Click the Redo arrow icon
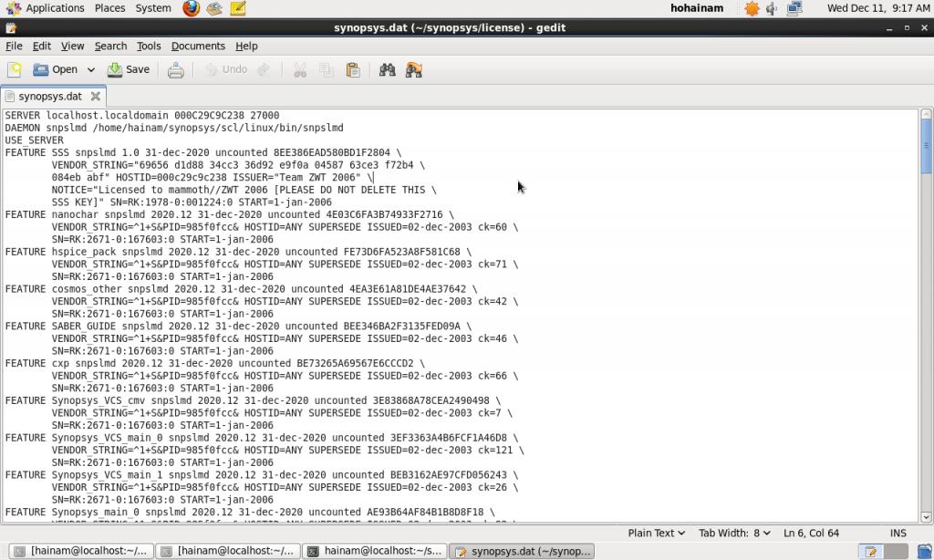Image resolution: width=934 pixels, height=560 pixels. tap(264, 69)
